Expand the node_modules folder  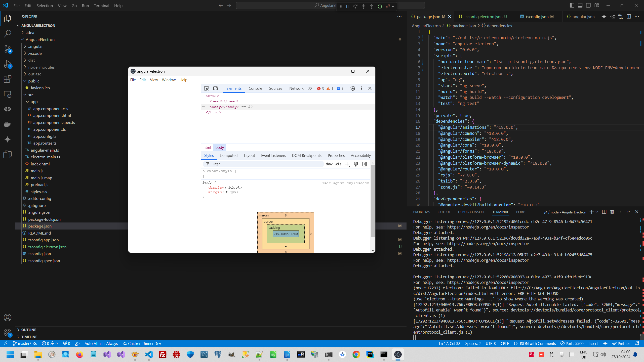[x=41, y=67]
